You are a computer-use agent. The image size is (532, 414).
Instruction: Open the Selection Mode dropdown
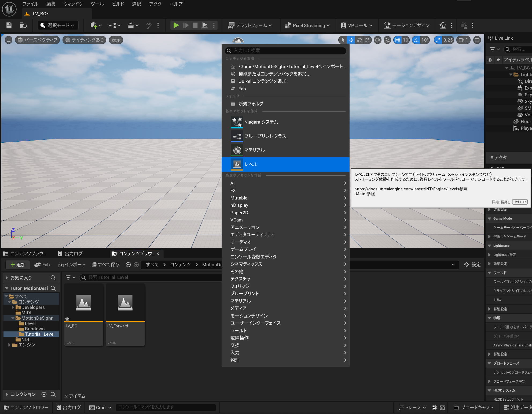(x=58, y=25)
